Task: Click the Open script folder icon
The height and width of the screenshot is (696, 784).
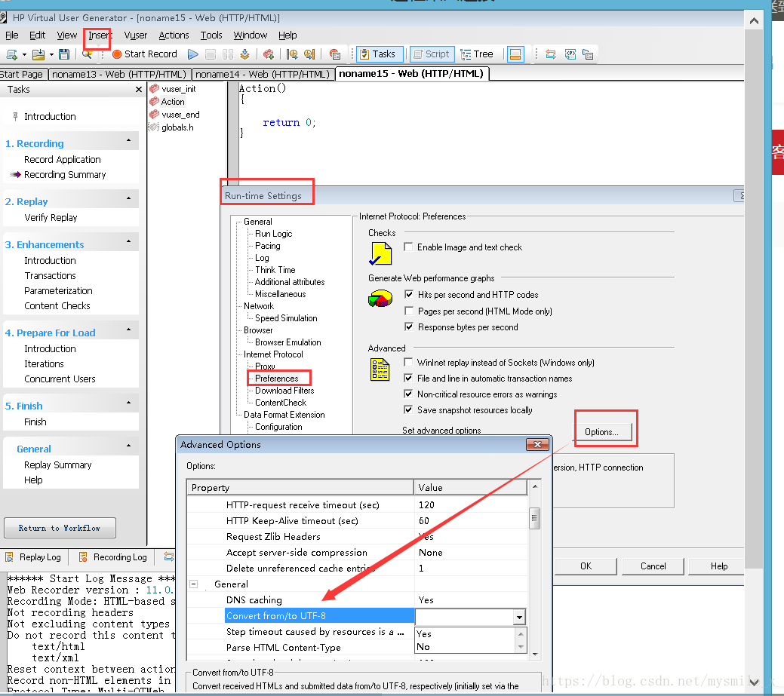Action: [38, 54]
